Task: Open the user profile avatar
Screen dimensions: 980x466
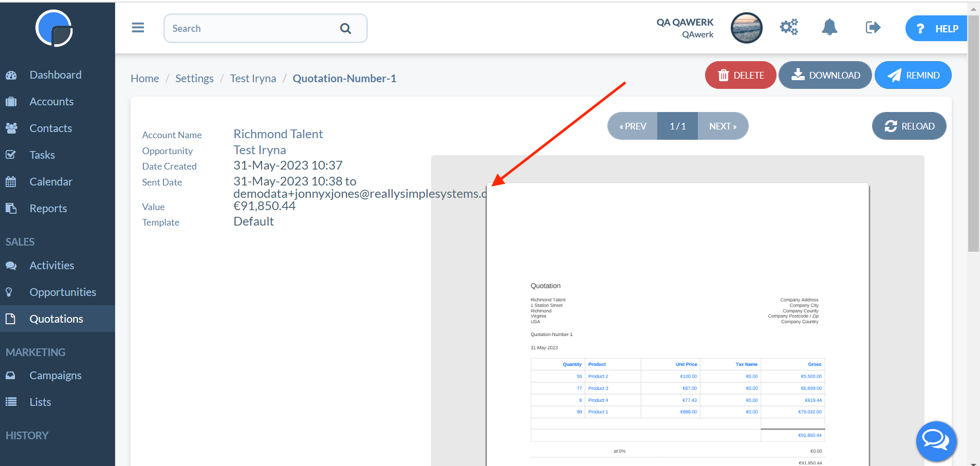Action: pyautogui.click(x=746, y=28)
